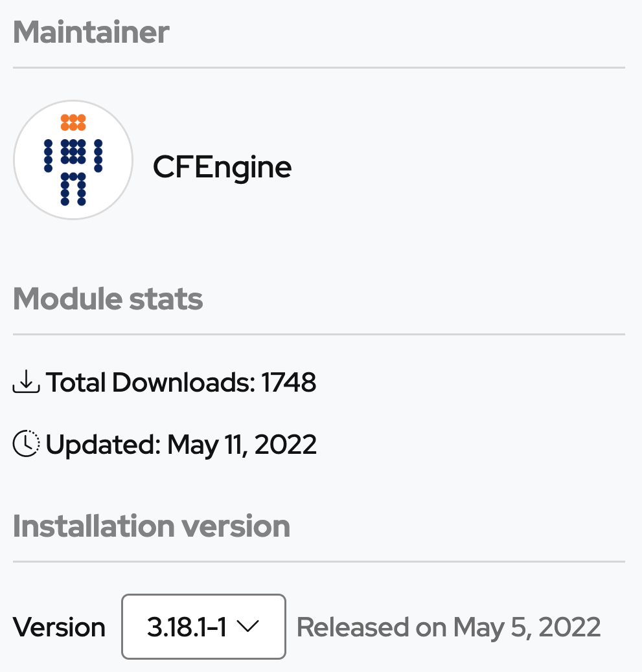Click the May 11, 2022 date value

pyautogui.click(x=242, y=444)
